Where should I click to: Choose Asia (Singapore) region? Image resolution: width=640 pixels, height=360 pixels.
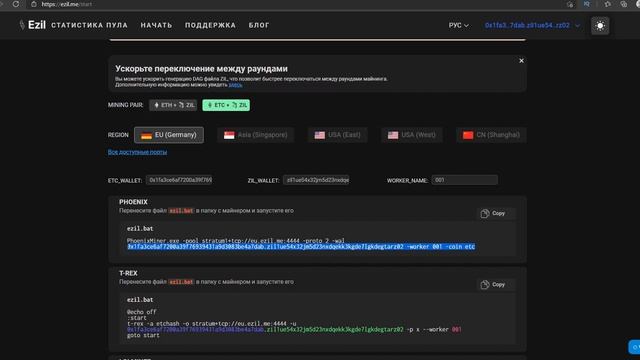pyautogui.click(x=256, y=135)
